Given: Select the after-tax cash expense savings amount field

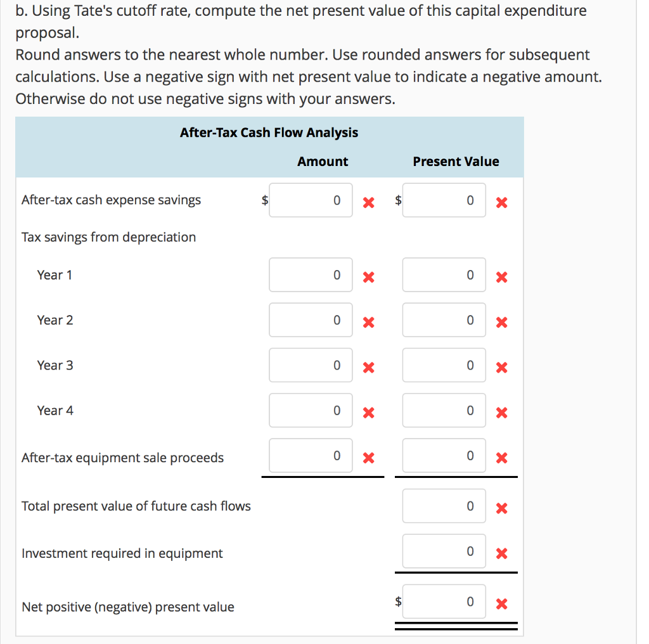Looking at the screenshot, I should [x=311, y=200].
